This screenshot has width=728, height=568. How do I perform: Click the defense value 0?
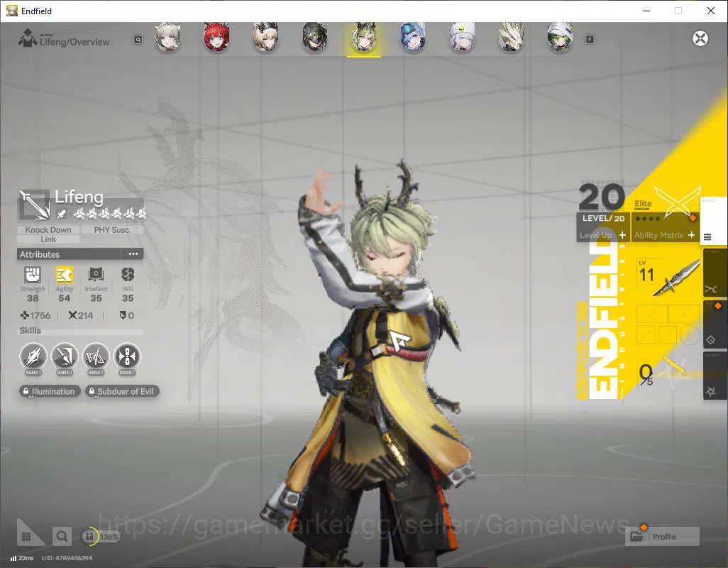pyautogui.click(x=127, y=315)
